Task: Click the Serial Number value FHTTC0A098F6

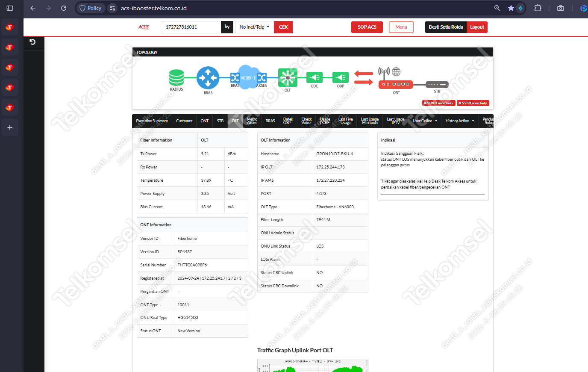Action: 192,265
